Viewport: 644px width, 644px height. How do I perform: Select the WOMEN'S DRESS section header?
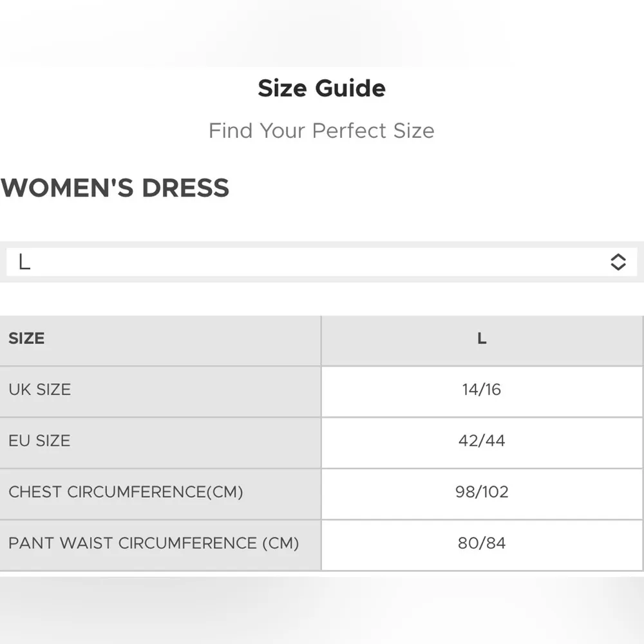(x=115, y=187)
